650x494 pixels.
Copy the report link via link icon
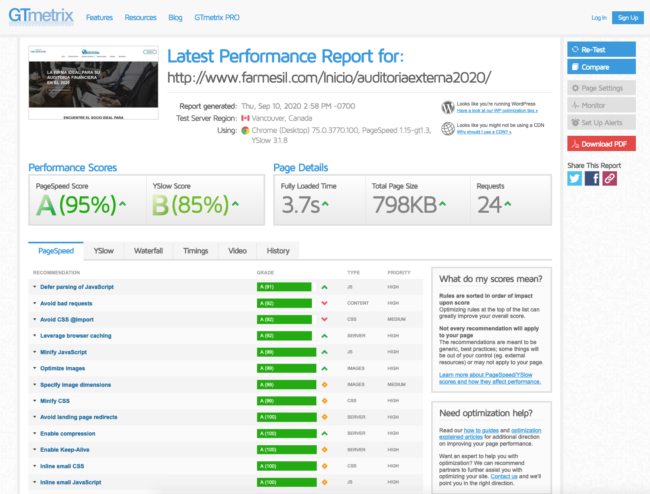coord(609,178)
